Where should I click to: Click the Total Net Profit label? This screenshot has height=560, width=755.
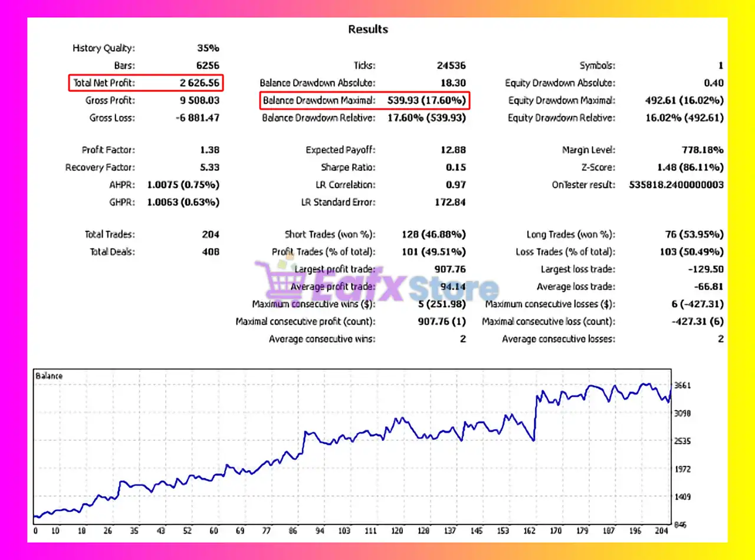[x=104, y=83]
